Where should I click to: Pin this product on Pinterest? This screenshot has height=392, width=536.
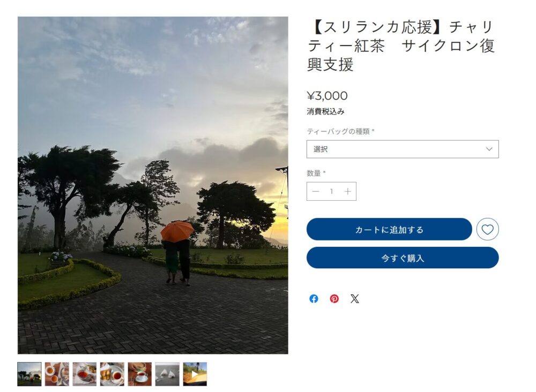click(x=334, y=299)
